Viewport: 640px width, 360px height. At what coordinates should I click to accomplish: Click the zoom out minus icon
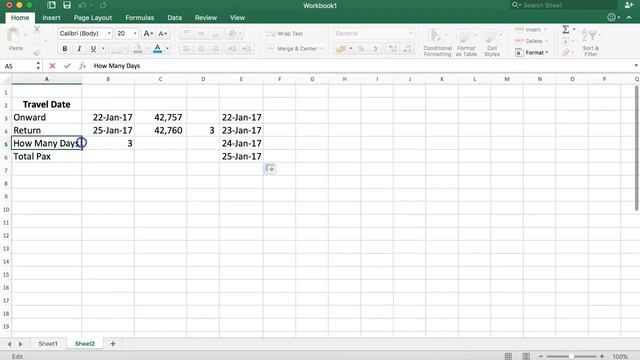[541, 356]
